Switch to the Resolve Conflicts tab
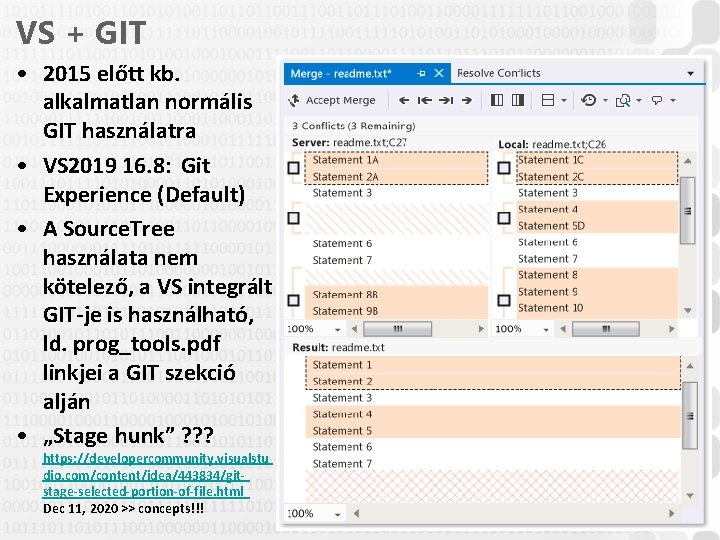 click(x=499, y=73)
